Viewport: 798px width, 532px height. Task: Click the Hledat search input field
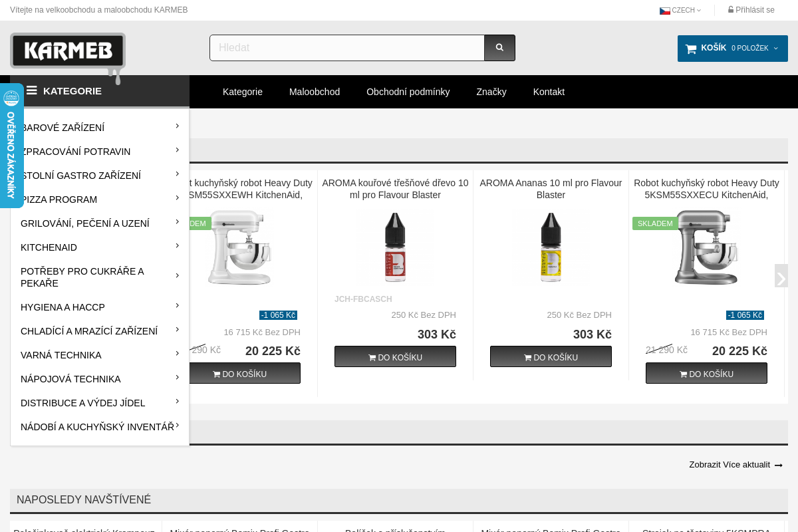(x=346, y=48)
